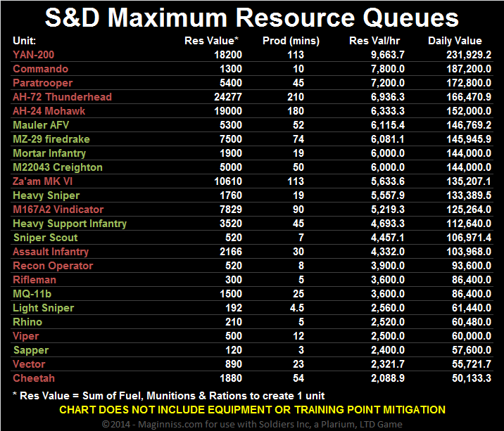This screenshot has height=431, width=504.
Task: Click Assault Infantry daily value 103,968.0
Action: (x=469, y=252)
